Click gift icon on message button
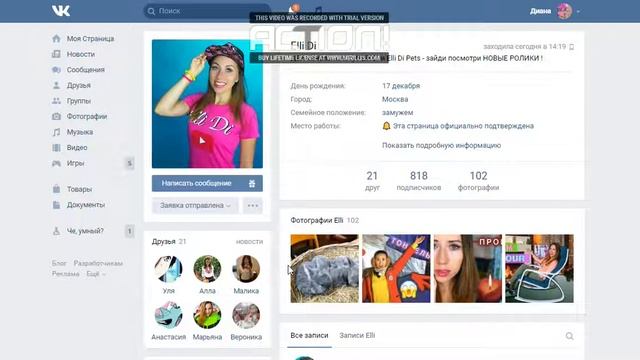This screenshot has height=360, width=640. [252, 184]
